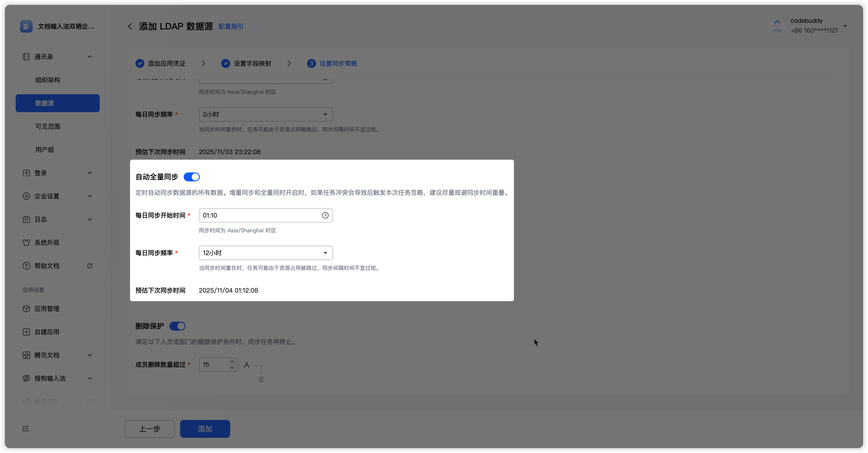Disable the 删除保护 switch
This screenshot has height=453, width=868.
click(177, 326)
